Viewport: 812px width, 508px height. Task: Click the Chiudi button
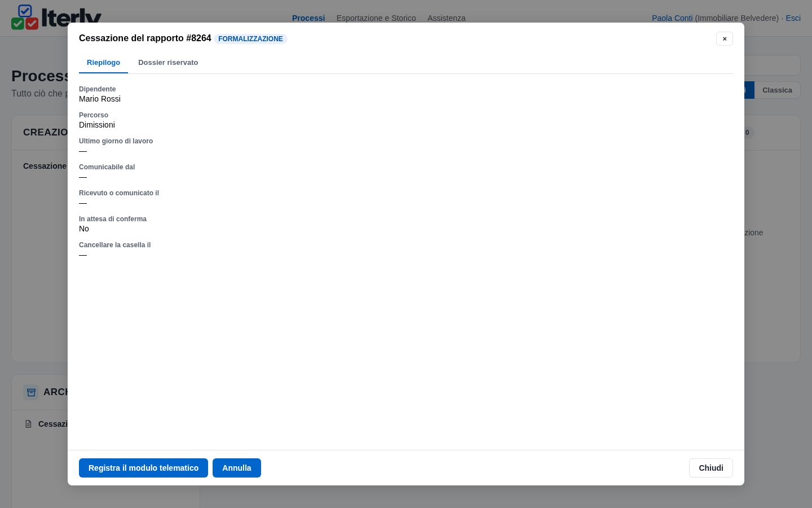pyautogui.click(x=711, y=468)
